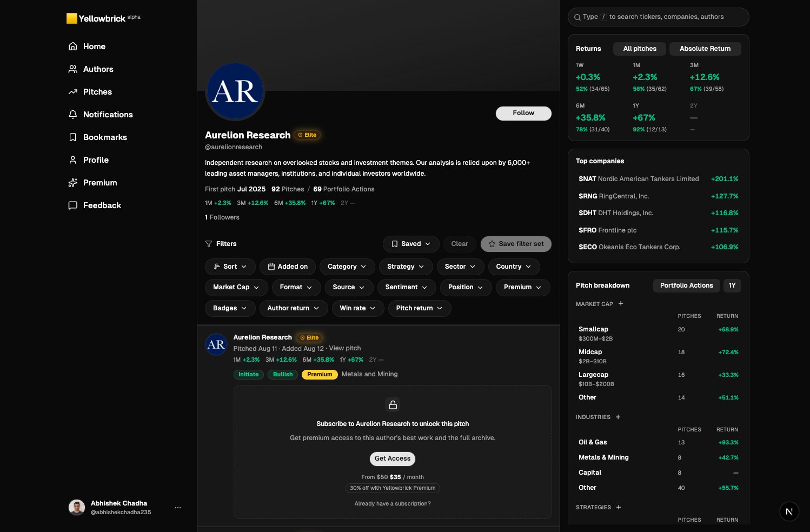Open the user account ellipsis menu
810x532 pixels.
(x=178, y=508)
